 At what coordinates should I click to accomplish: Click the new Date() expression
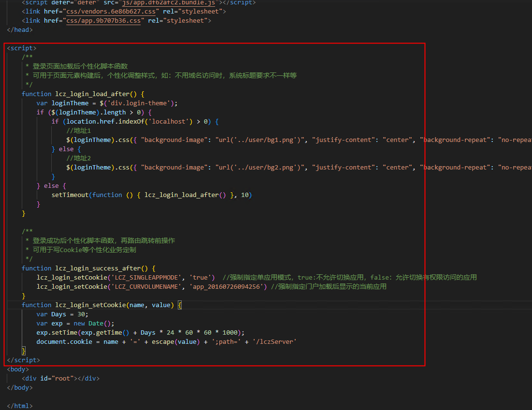(x=87, y=323)
